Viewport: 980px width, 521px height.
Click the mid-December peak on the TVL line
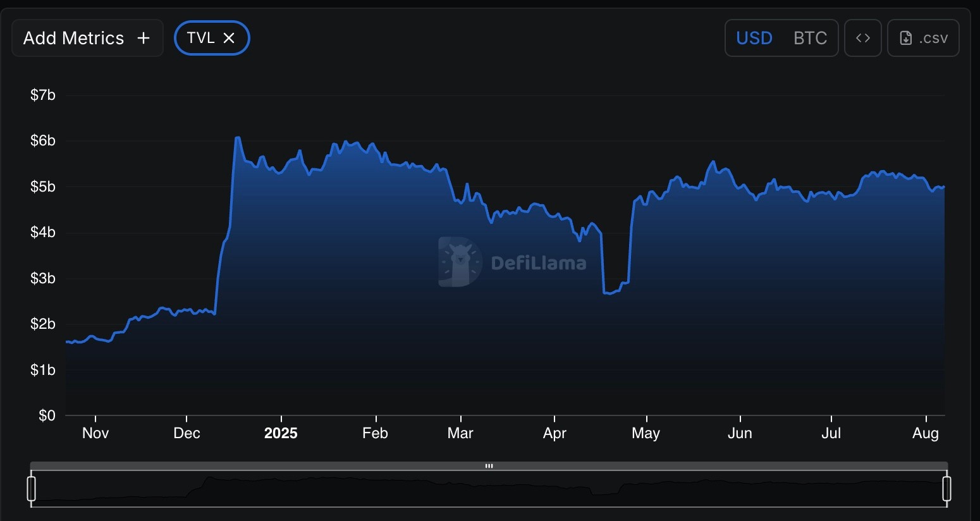click(x=237, y=137)
